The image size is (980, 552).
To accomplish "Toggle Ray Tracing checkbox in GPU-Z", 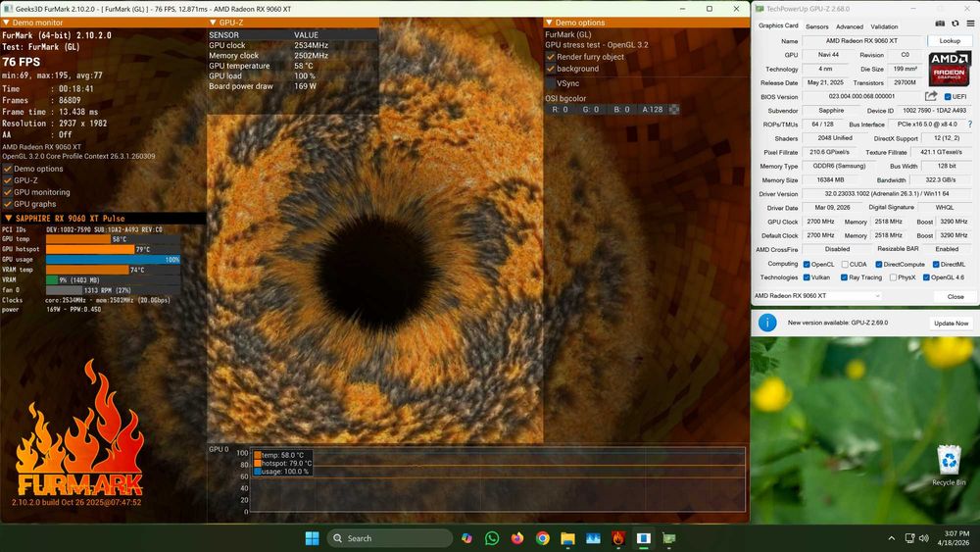I will tap(845, 277).
